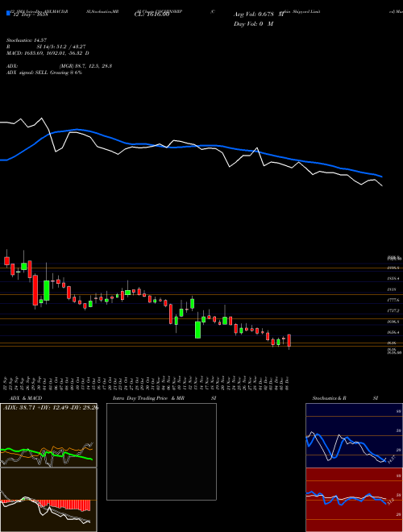The width and height of the screenshot is (403, 532).
Task: Click the 'Day Vol: 0 M' label
Action: coord(253,24)
